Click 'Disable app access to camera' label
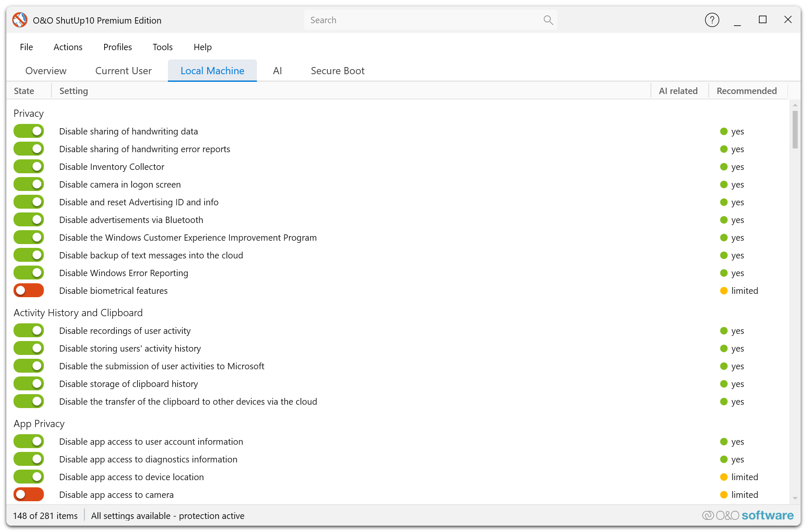The image size is (807, 532). (x=116, y=494)
